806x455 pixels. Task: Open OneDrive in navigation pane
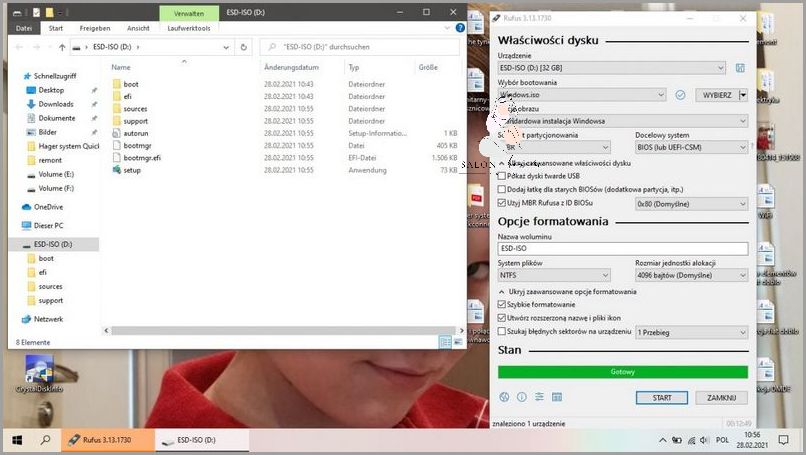click(48, 207)
